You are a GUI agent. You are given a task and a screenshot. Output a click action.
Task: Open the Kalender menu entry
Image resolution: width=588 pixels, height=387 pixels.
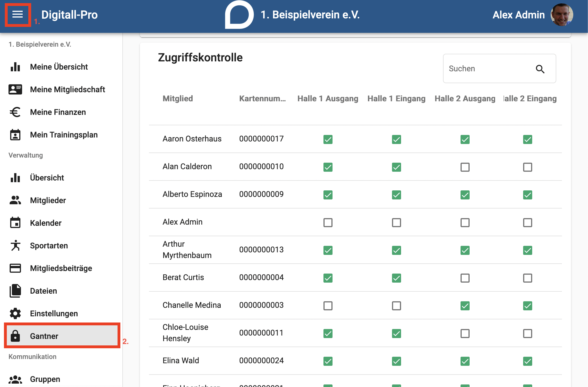click(x=61, y=223)
